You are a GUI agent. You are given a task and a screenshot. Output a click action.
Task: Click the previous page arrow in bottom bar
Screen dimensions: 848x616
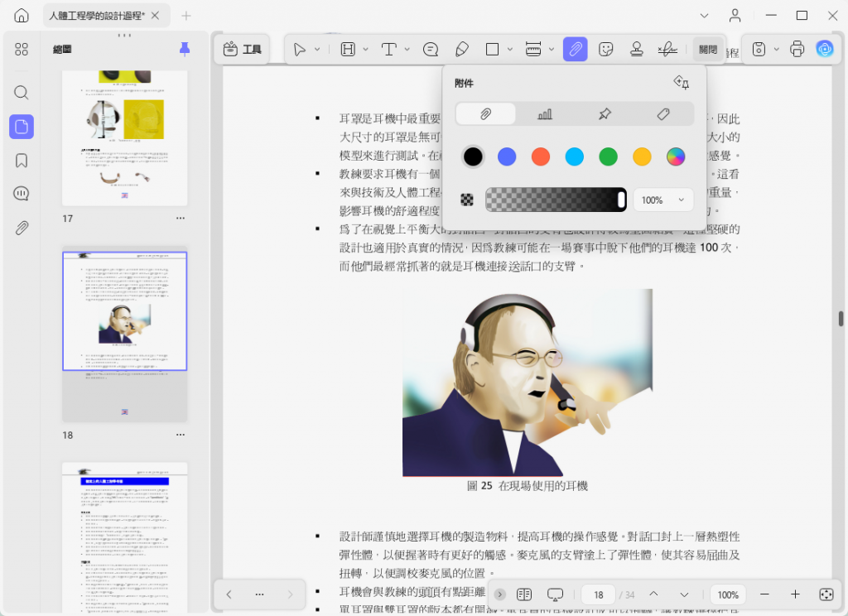653,594
